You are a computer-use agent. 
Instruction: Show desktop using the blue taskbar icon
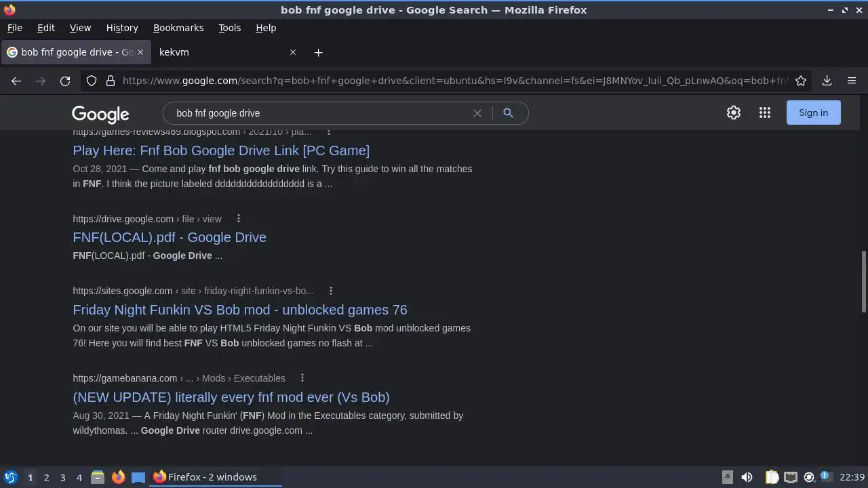138,477
